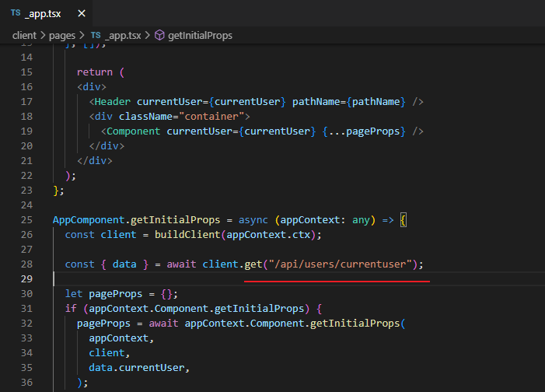Click line number 28 in the gutter
The height and width of the screenshot is (392, 545).
28,264
